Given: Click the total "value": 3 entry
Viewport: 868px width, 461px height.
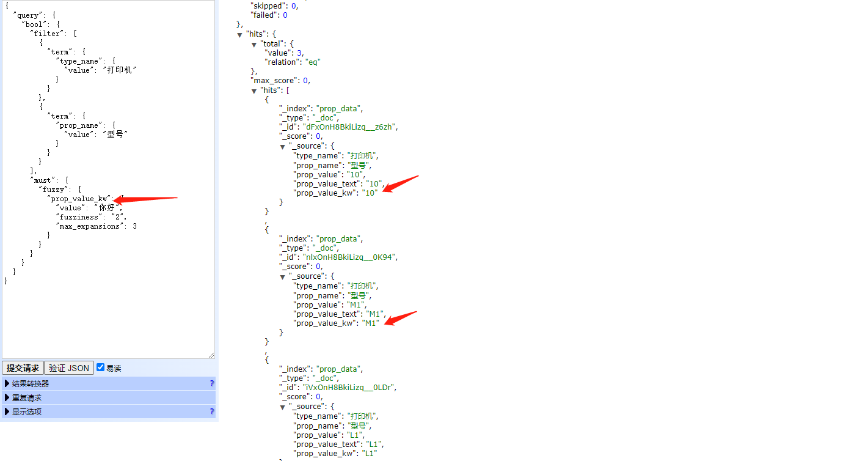Looking at the screenshot, I should click(284, 53).
